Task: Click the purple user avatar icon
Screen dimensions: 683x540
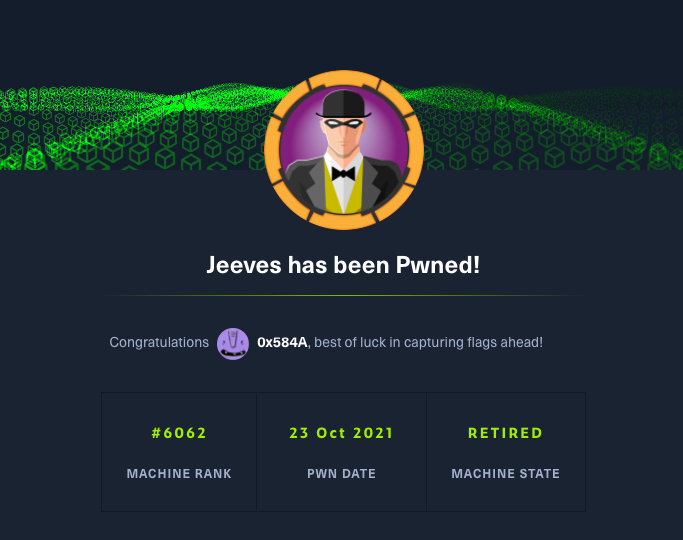Action: (233, 343)
